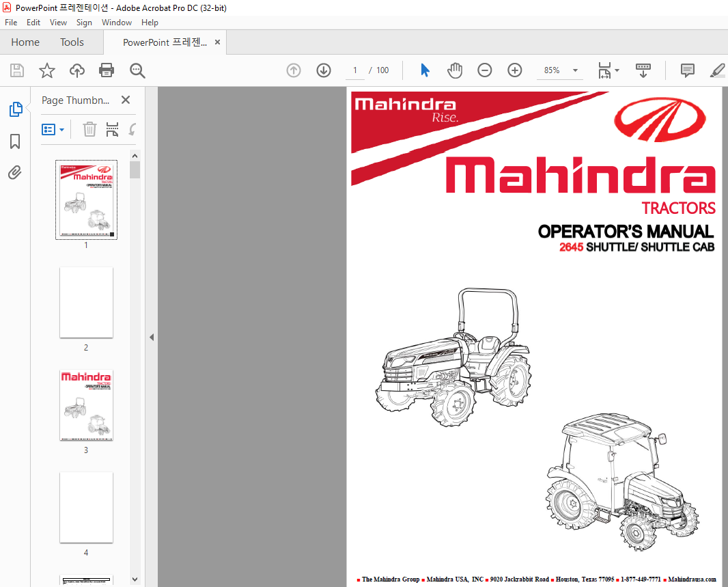This screenshot has width=728, height=587.
Task: Activate the Hand pan tool
Action: tap(455, 70)
